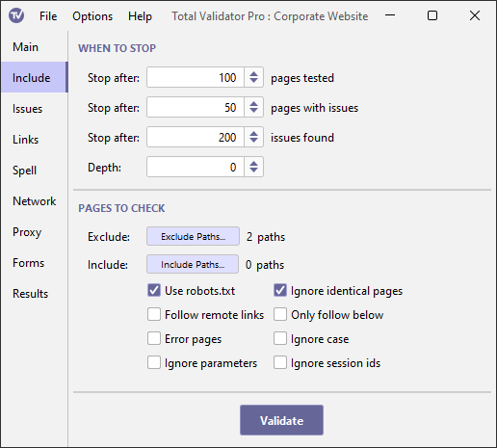Uncheck Use robots.txt
497x448 pixels.
pos(154,290)
